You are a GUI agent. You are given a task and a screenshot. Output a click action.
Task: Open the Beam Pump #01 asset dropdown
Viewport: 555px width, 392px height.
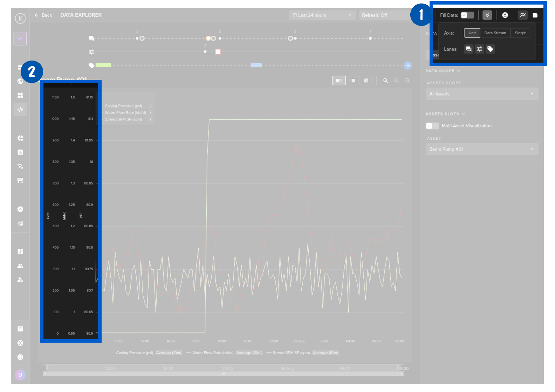click(481, 149)
